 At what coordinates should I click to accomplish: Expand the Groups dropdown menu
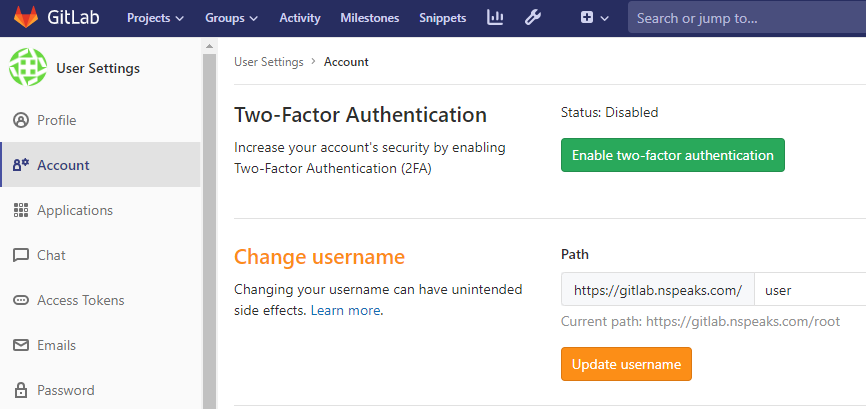(x=231, y=18)
